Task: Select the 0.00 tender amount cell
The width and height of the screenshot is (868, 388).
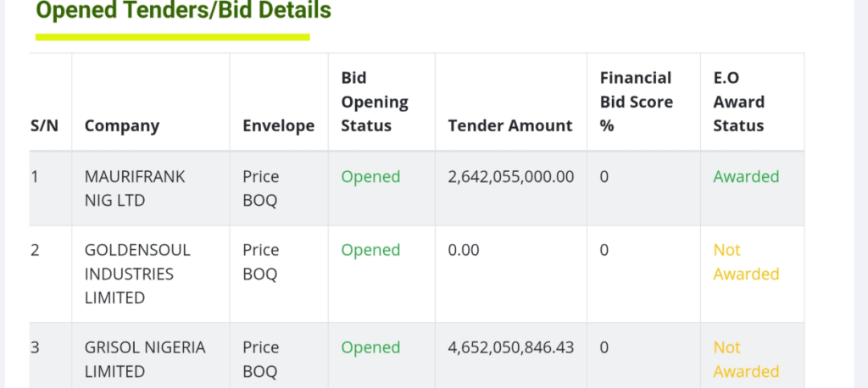Action: tap(464, 250)
